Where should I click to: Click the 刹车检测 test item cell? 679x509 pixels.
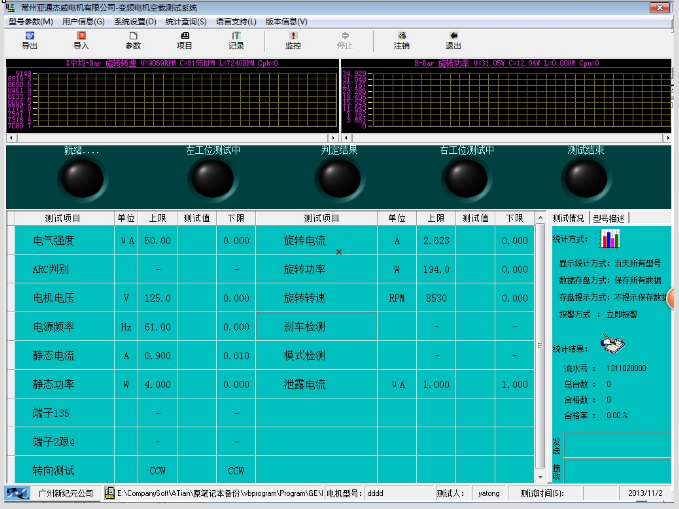pyautogui.click(x=316, y=327)
